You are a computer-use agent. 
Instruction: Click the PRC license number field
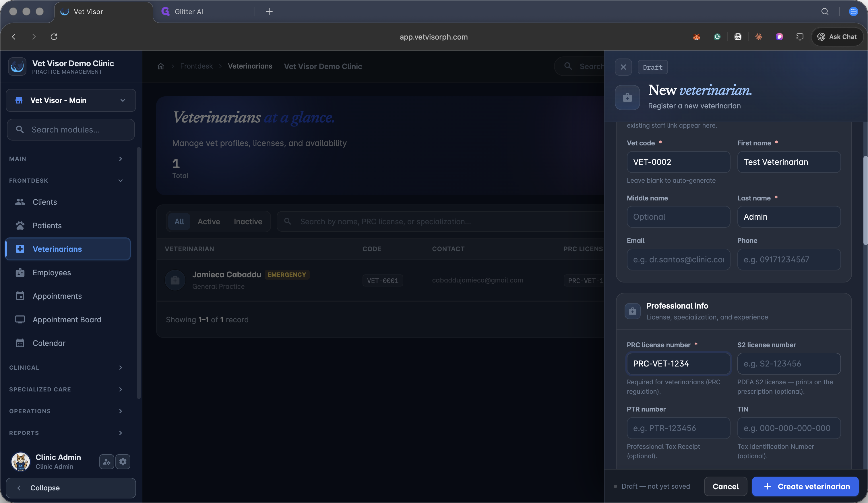(678, 363)
